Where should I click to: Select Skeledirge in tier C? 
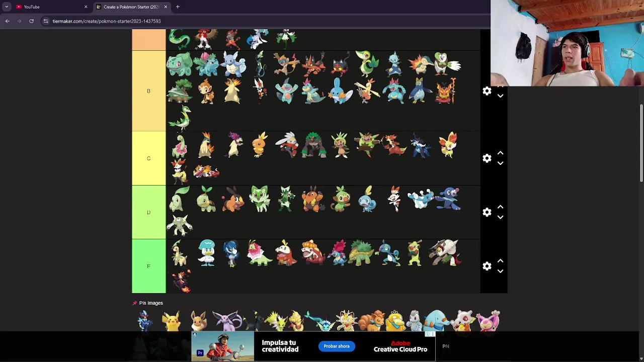click(x=206, y=171)
